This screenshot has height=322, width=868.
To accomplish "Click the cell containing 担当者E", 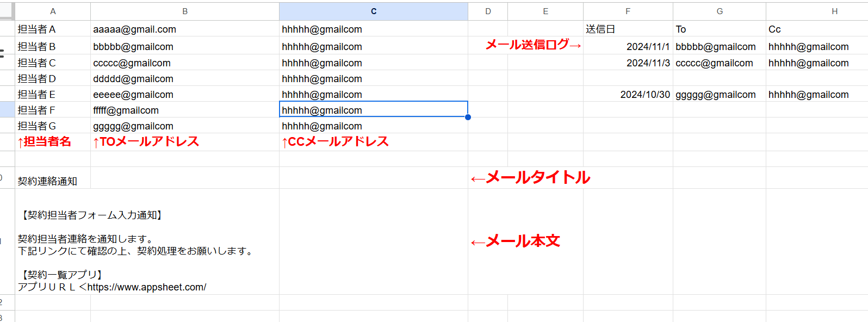I will (53, 94).
